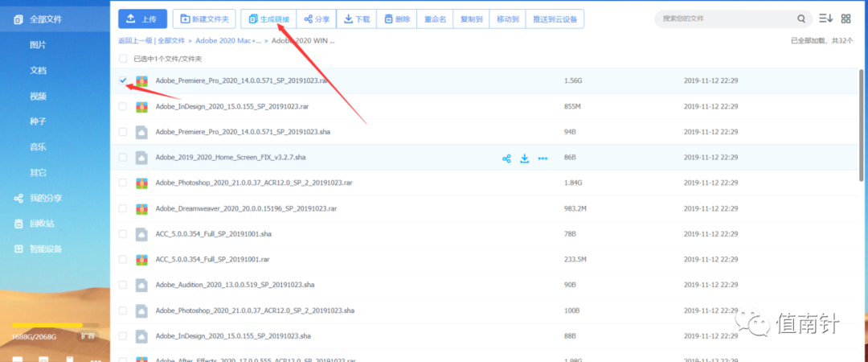
Task: Select 图片 category in sidebar
Action: [x=38, y=45]
